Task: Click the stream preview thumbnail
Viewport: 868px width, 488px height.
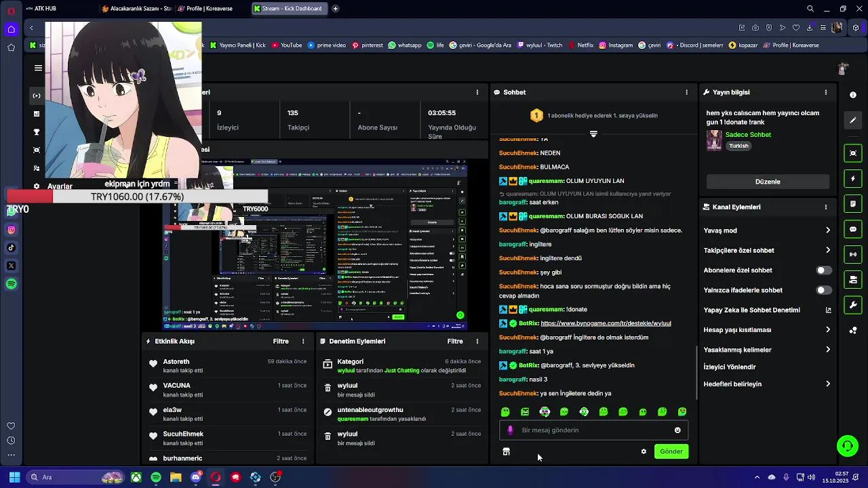Action: click(x=315, y=244)
